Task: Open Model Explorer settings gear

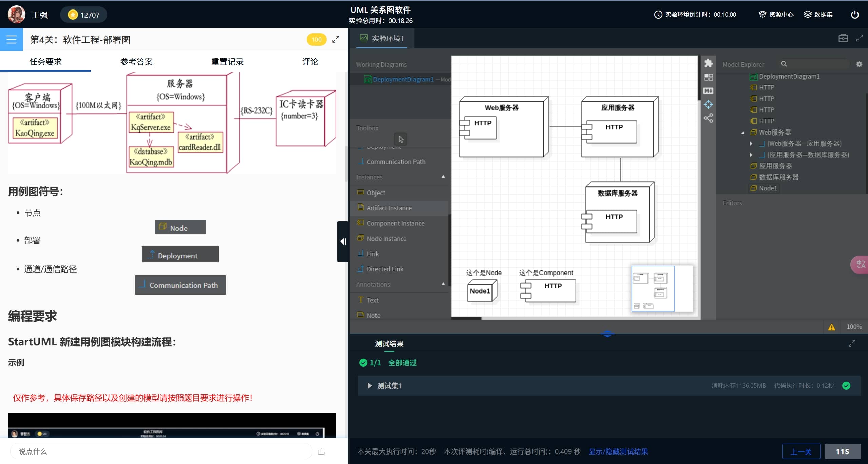Action: tap(859, 64)
